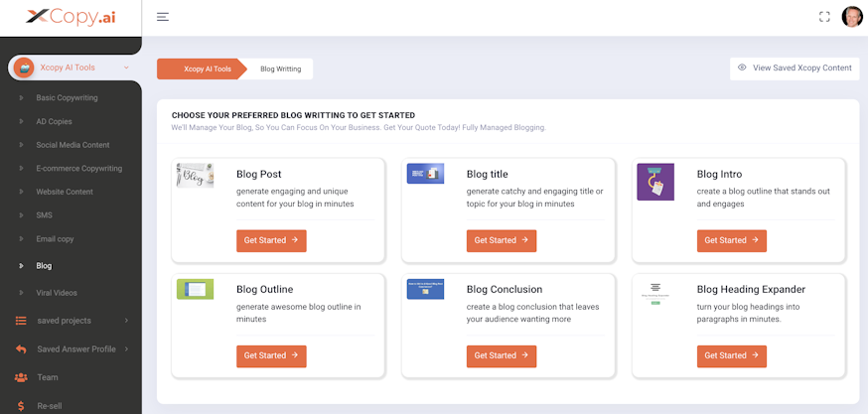868x414 pixels.
Task: Select Basic Copywriting in the sidebar
Action: [x=67, y=98]
